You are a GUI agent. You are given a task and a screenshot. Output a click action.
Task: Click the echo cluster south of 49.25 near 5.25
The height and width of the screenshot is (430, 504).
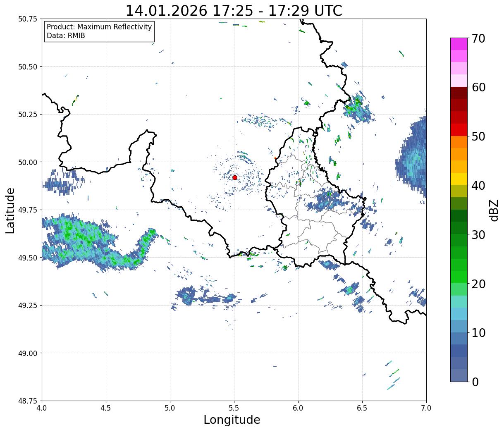(x=207, y=296)
